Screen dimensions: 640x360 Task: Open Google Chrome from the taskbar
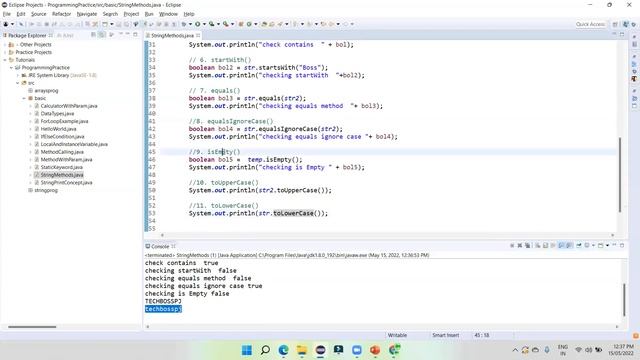(394, 350)
